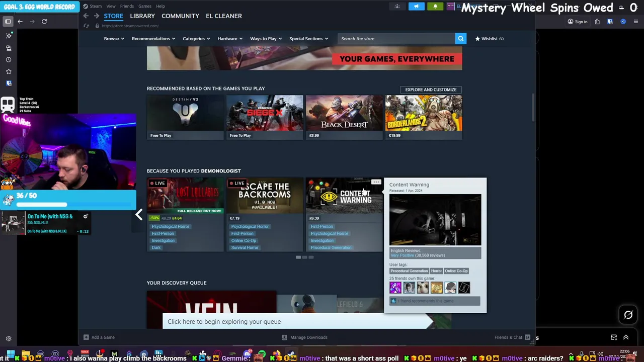Image resolution: width=644 pixels, height=362 pixels.
Task: Click browser back arrow
Action: click(20, 22)
